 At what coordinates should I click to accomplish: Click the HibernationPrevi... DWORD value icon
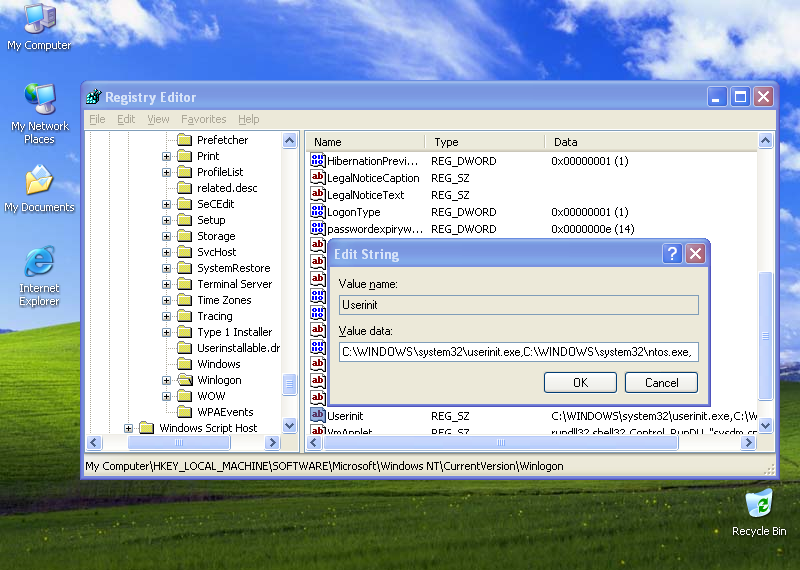click(317, 161)
